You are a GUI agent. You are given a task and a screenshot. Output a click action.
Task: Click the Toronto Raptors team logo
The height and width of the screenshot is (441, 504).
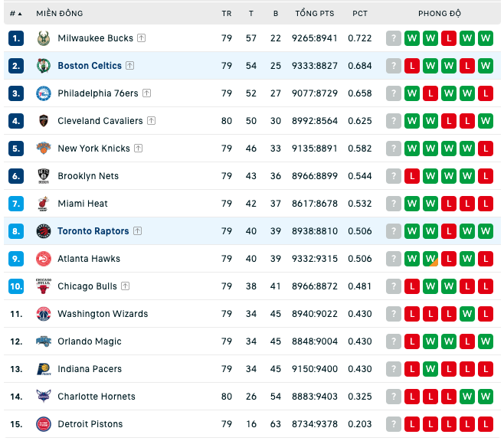pyautogui.click(x=44, y=231)
